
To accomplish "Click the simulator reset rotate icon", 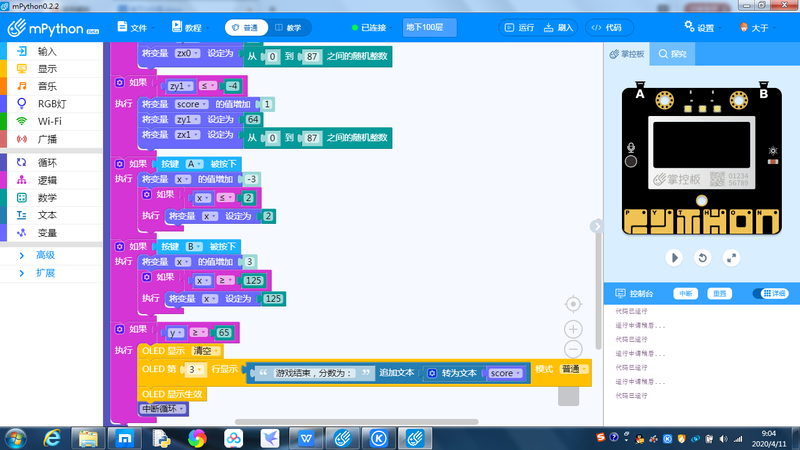I will (702, 257).
